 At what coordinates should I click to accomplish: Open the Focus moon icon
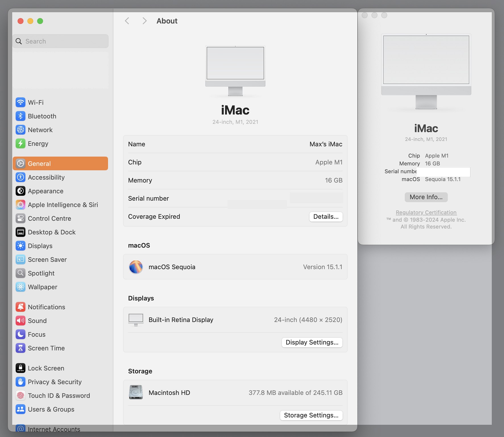[20, 334]
